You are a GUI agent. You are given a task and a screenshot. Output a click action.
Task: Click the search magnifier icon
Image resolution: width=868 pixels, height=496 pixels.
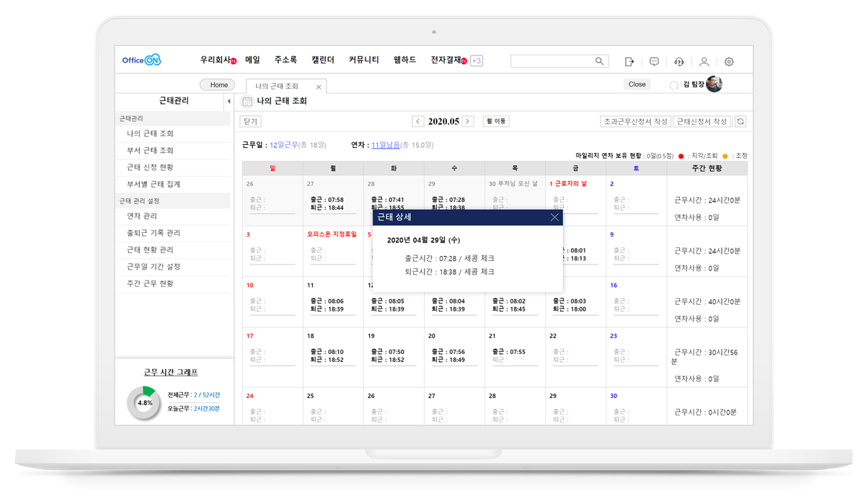click(599, 61)
